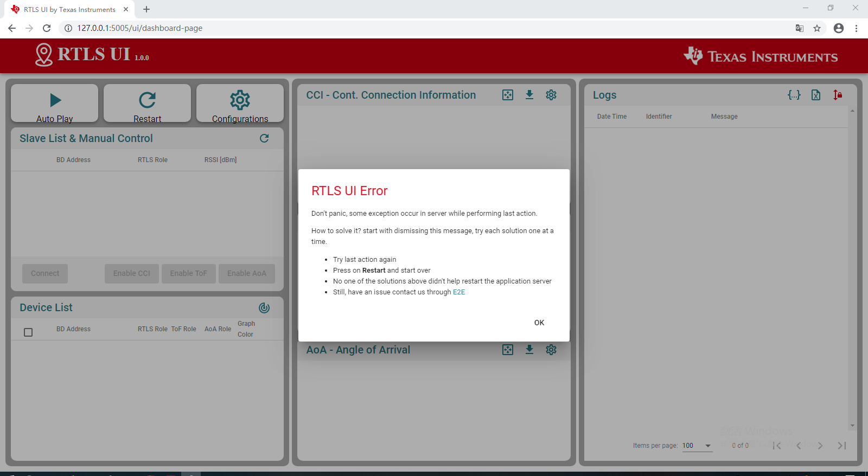Viewport: 868px width, 476px height.
Task: Reload the browser page
Action: click(x=47, y=28)
